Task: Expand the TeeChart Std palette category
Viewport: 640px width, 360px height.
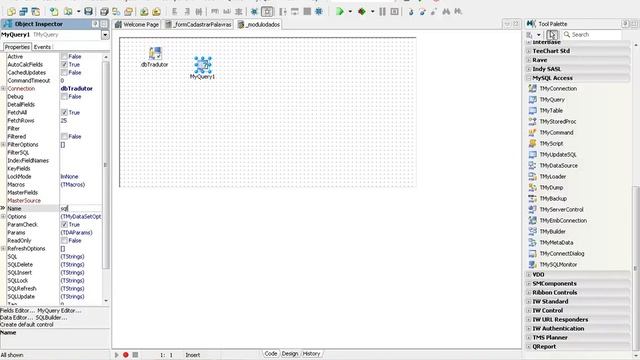Action: tap(529, 51)
